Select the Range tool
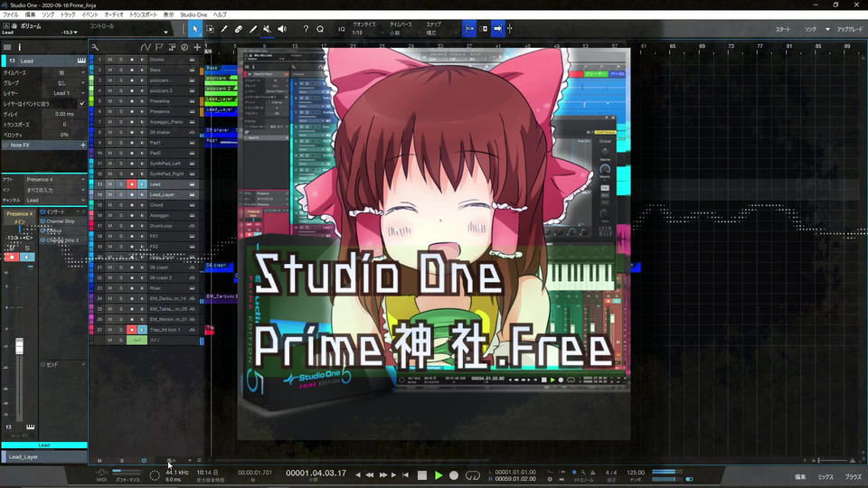The width and height of the screenshot is (868, 488). [210, 29]
